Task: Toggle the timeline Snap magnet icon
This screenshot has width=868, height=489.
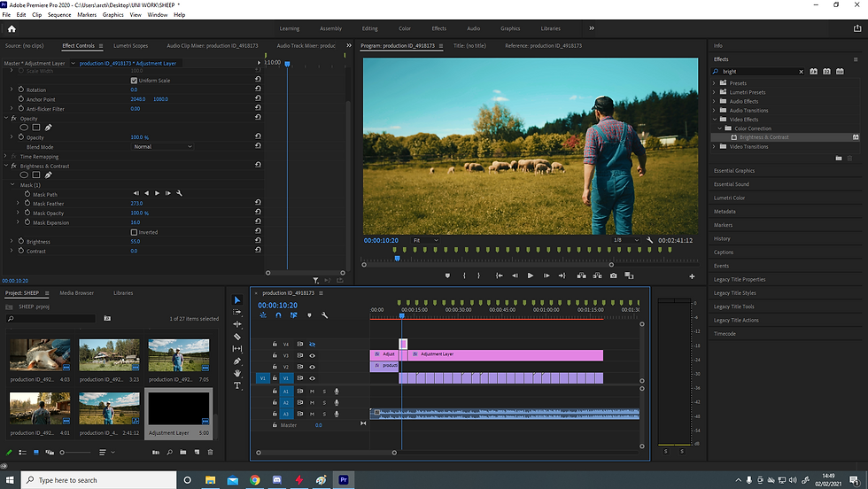Action: [x=278, y=315]
